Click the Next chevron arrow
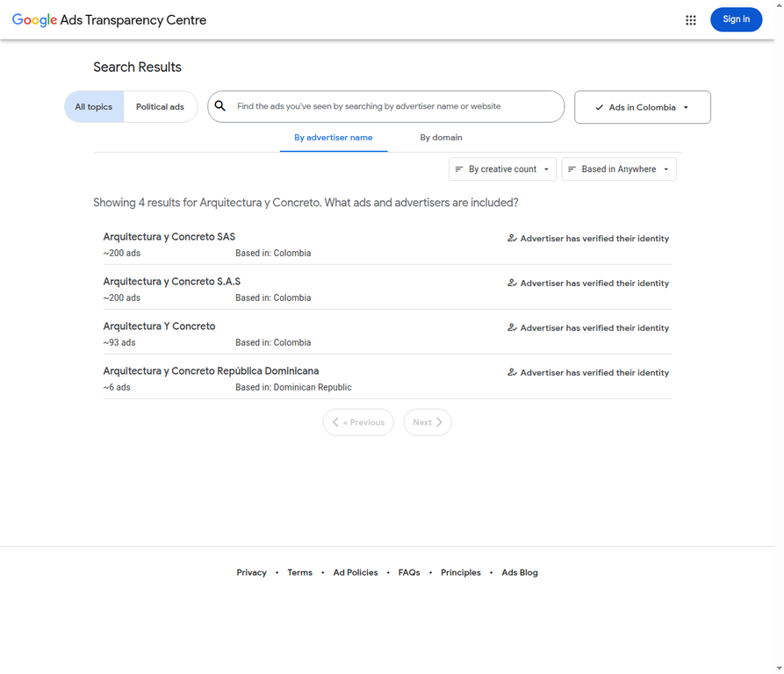 click(x=439, y=422)
